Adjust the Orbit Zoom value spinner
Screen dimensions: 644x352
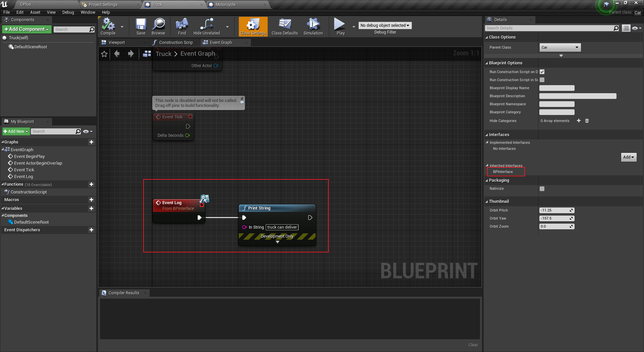(x=557, y=227)
